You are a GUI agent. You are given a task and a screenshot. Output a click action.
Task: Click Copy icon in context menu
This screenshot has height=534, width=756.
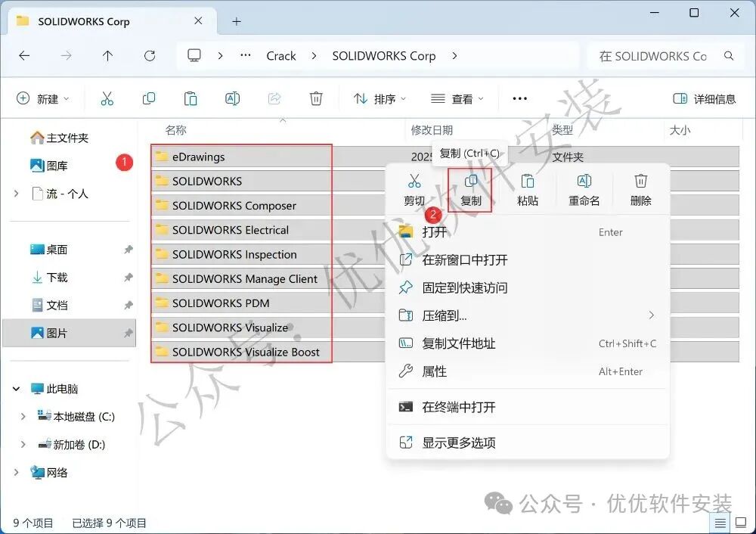[470, 182]
